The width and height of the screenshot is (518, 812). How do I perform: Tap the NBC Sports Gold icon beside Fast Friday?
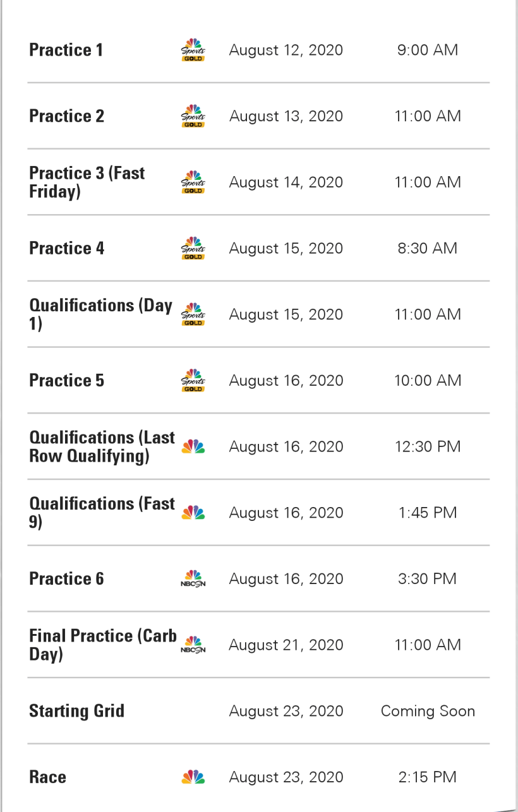[193, 182]
